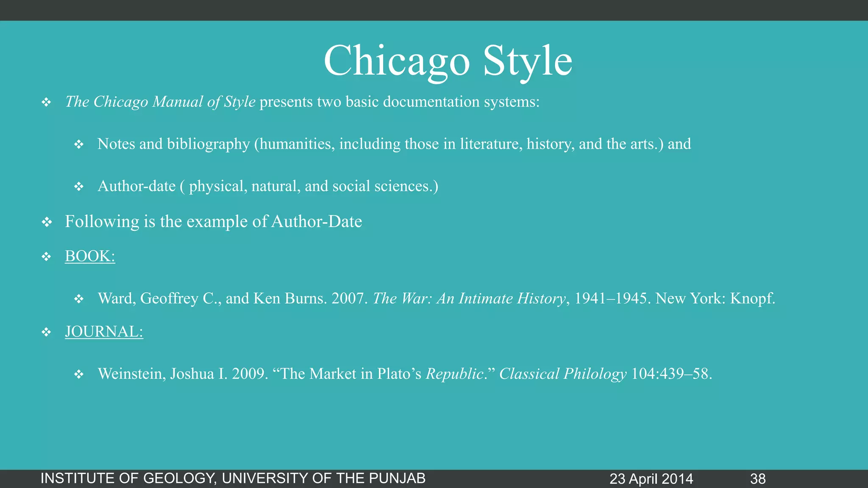Click the footer date '23 April 2014'
This screenshot has width=868, height=488.
coord(651,479)
